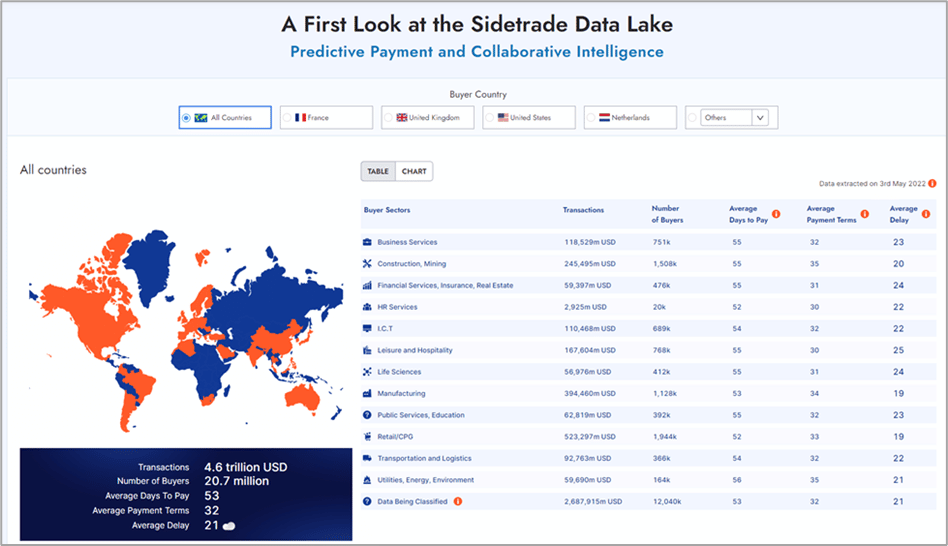Select the United States radio button
The width and height of the screenshot is (948, 546).
point(490,117)
